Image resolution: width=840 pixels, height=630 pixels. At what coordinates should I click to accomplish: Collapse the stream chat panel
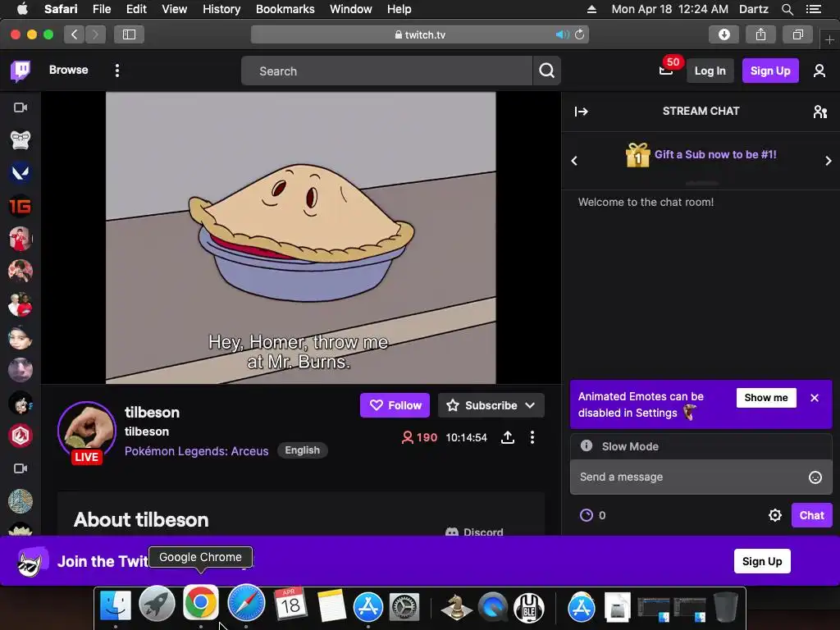(582, 112)
